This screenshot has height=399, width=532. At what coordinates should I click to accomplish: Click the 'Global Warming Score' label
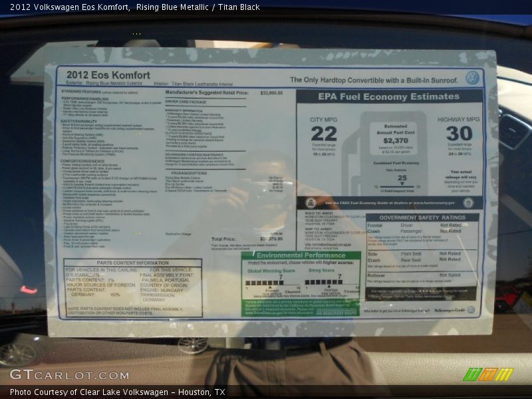pos(271,271)
